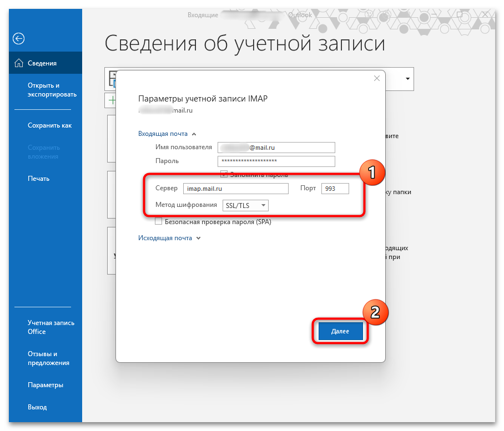Toggle the Запомнить пароль checkbox
The image size is (504, 431).
coord(224,174)
